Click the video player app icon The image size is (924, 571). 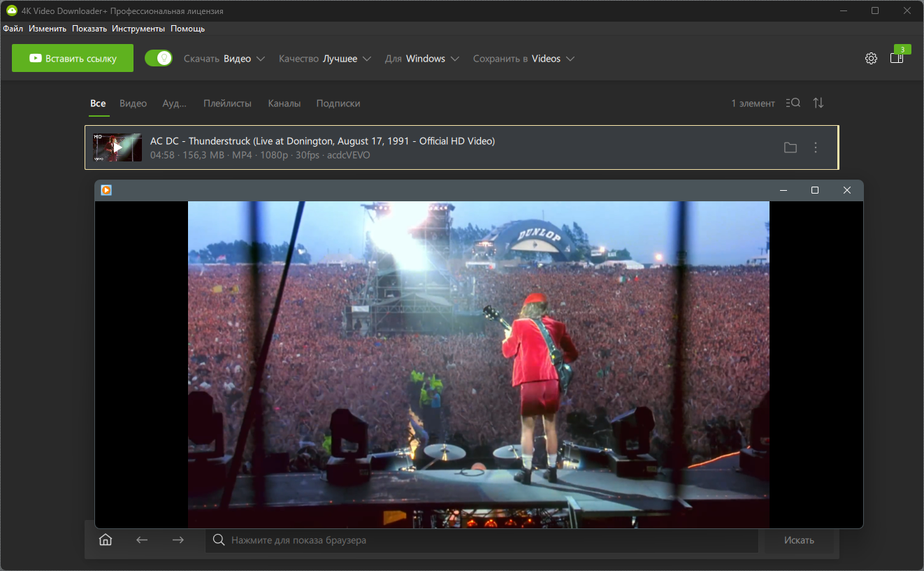(x=106, y=190)
